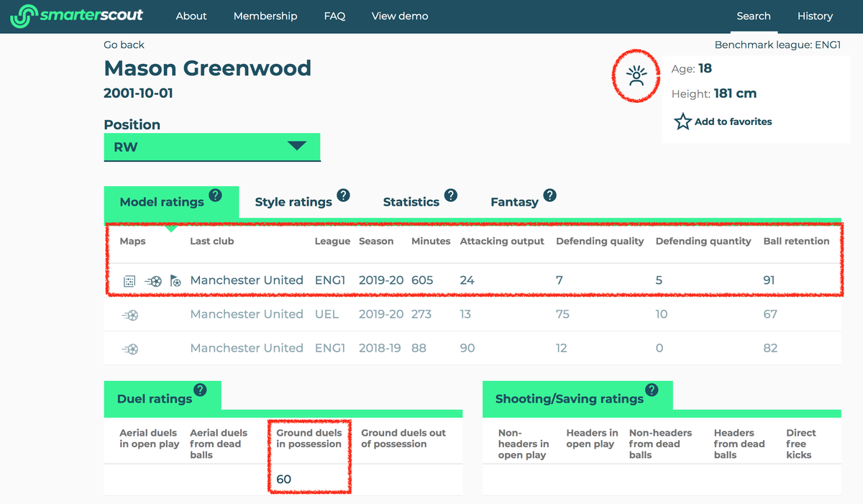The width and height of the screenshot is (863, 504).
Task: Click the Ball retention column header
Action: pos(796,241)
